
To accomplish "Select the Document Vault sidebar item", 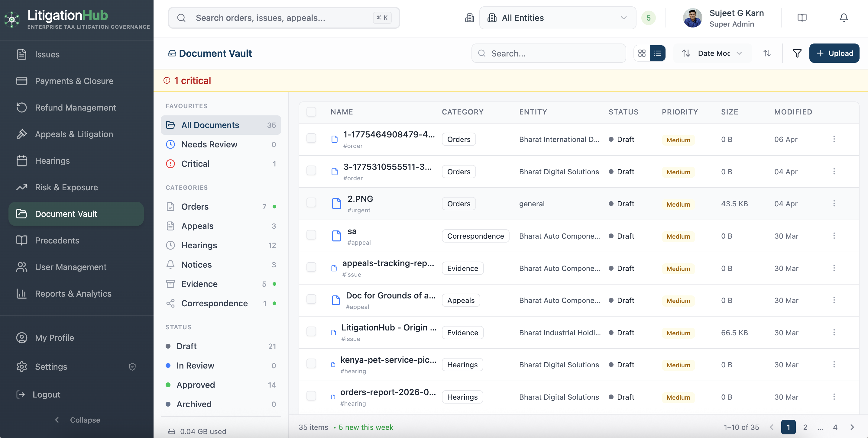I will 76,214.
